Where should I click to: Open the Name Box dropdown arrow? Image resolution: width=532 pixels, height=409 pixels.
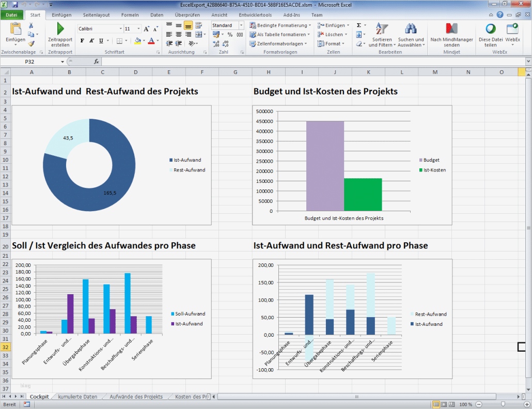coord(62,62)
